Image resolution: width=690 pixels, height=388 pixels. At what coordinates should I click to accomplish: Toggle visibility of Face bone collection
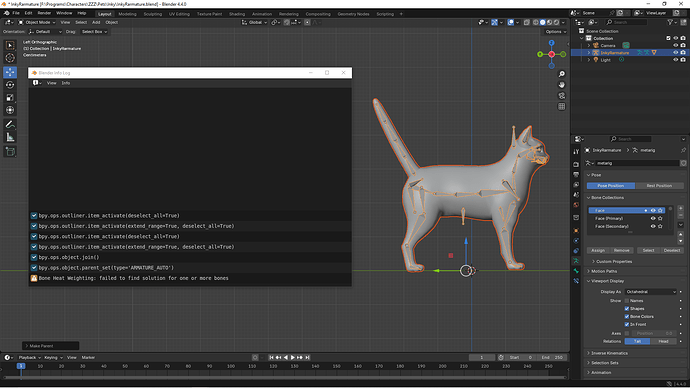pyautogui.click(x=653, y=211)
